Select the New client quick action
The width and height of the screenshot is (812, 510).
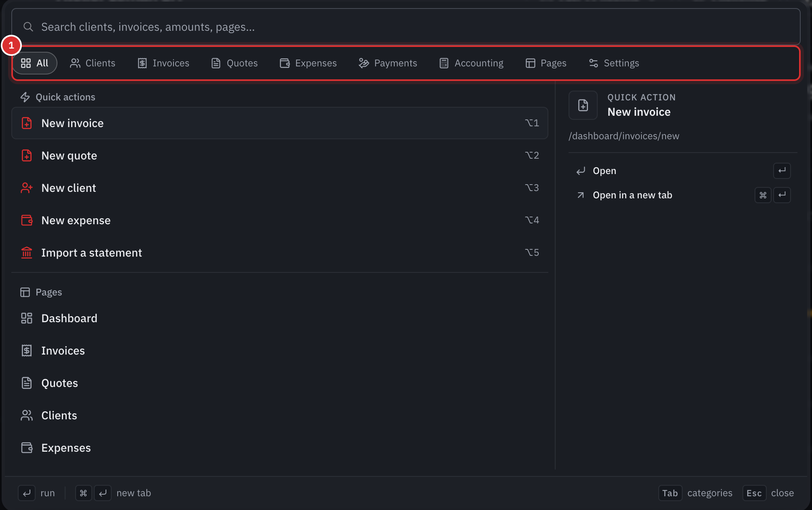[280, 188]
